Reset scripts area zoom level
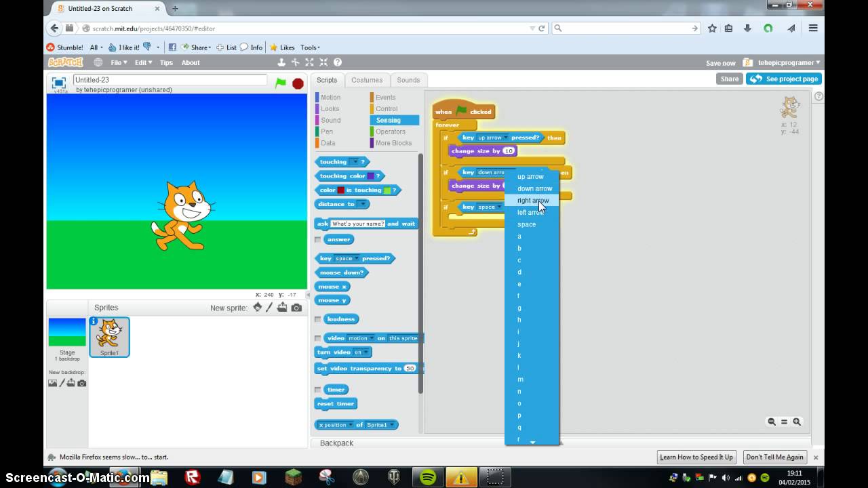868x488 pixels. pos(784,422)
